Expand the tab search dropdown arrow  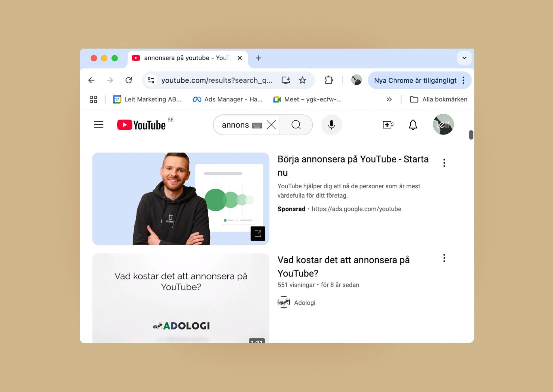tap(464, 58)
